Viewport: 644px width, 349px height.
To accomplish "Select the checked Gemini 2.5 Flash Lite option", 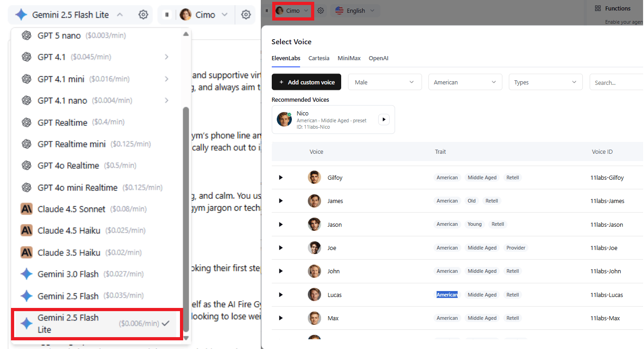I will (x=96, y=323).
